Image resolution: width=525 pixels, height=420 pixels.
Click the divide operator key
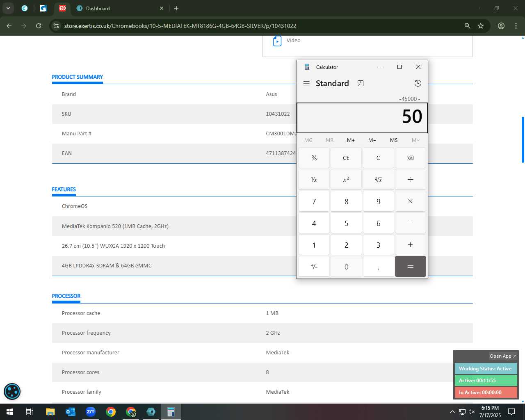point(411,180)
